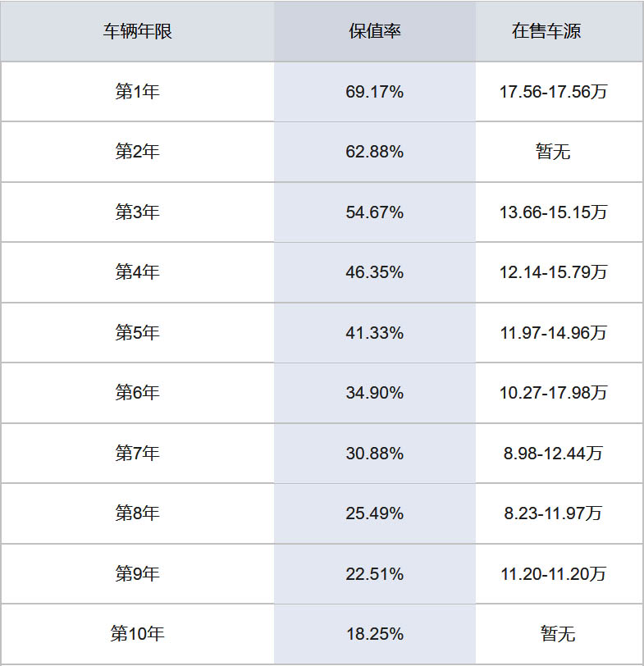Open the 11.20-11.20万 listings link
The image size is (644, 666).
[553, 573]
